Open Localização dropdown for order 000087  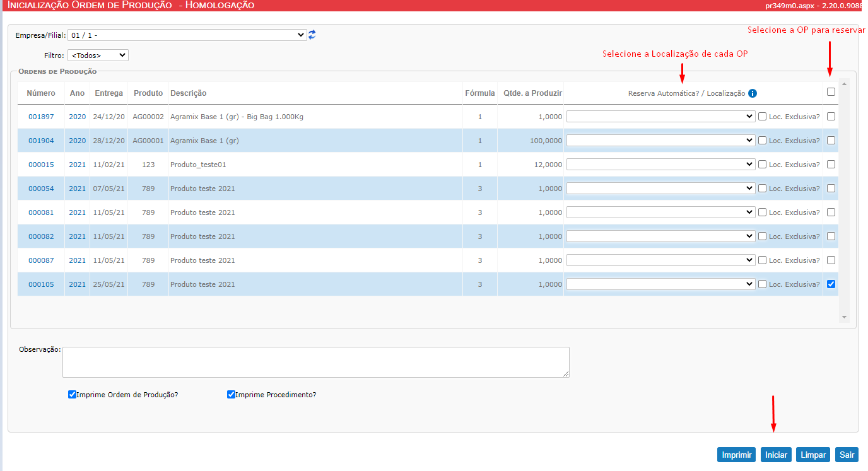660,260
